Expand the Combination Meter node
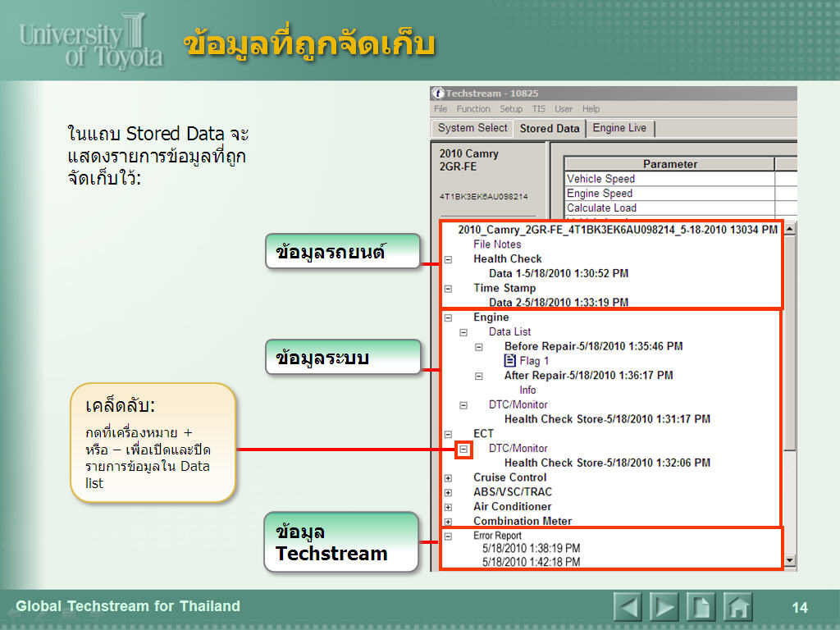840x630 pixels. click(449, 521)
